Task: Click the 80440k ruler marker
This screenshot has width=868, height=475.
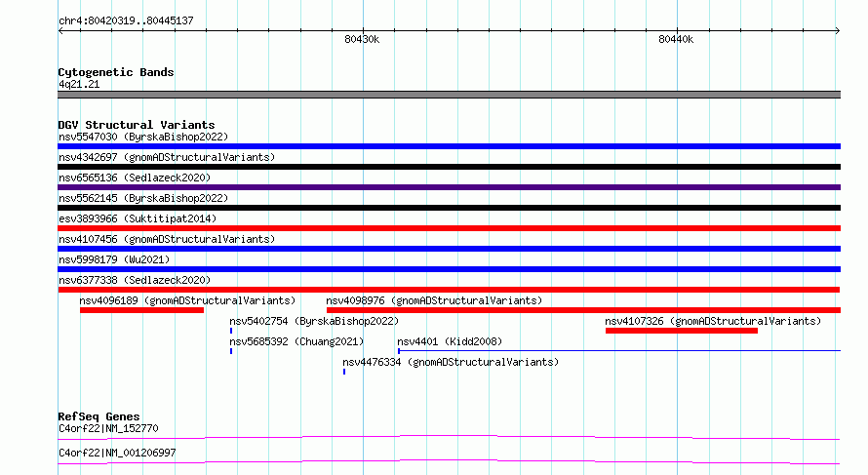Action: [675, 39]
